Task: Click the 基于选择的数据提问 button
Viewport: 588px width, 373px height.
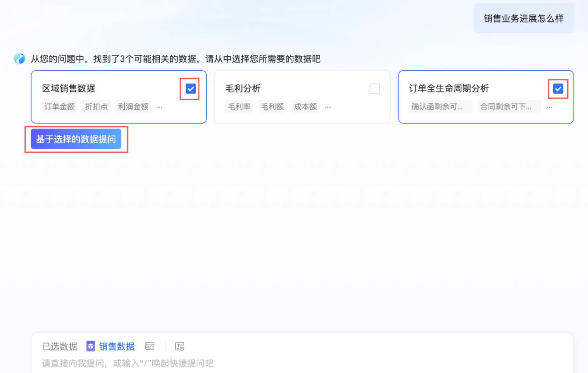Action: pos(76,139)
